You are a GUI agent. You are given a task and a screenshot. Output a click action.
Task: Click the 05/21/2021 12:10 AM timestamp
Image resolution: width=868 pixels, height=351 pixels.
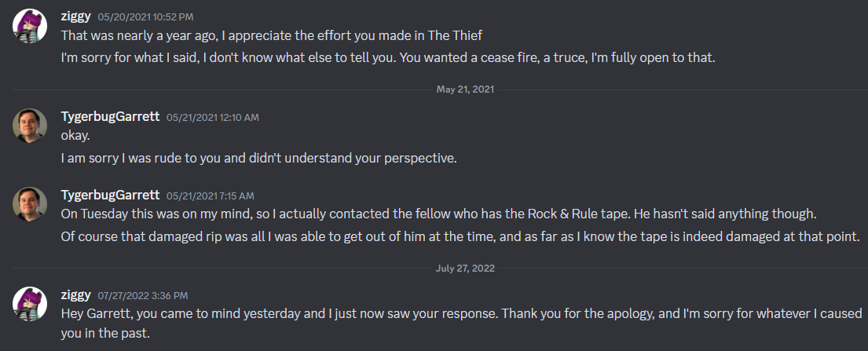click(x=212, y=117)
